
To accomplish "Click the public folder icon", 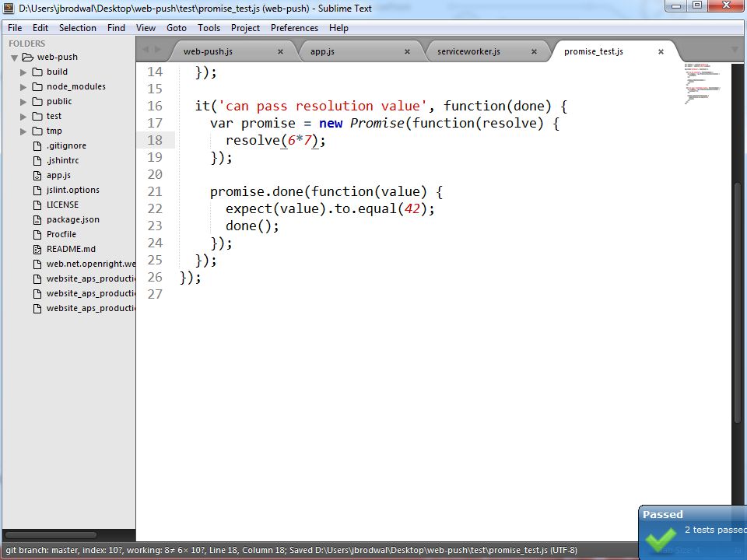I will pos(37,101).
